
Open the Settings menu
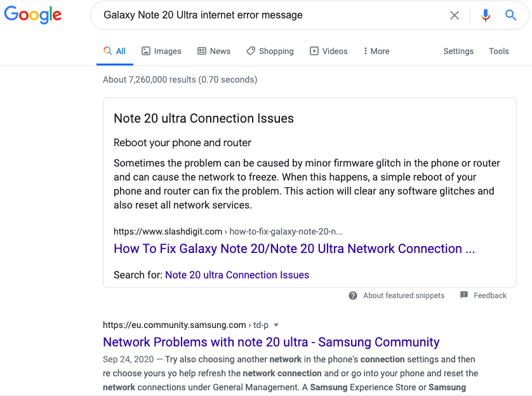coord(458,51)
